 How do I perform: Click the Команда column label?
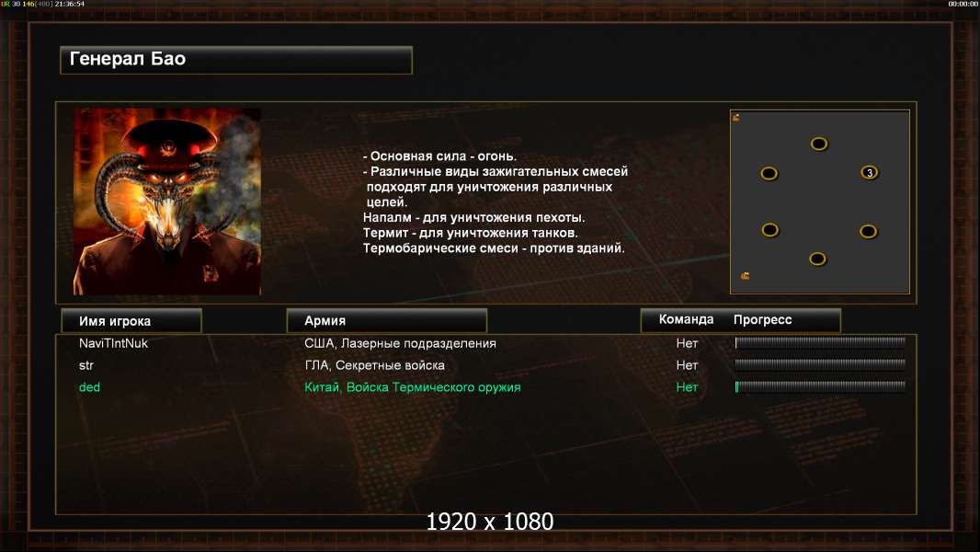coord(686,319)
